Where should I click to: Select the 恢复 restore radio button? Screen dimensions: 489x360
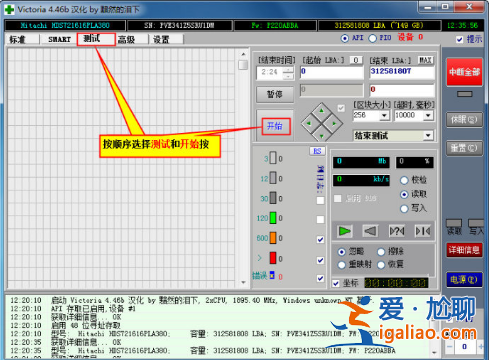[381, 265]
